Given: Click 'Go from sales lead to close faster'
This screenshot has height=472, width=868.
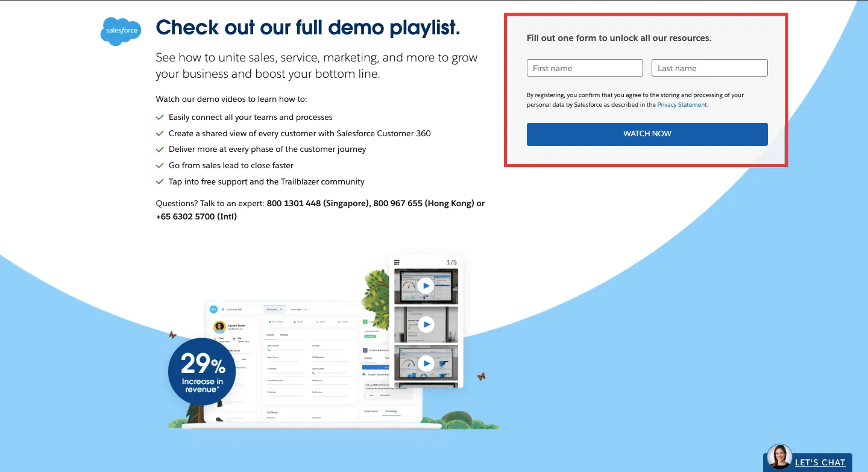Looking at the screenshot, I should coord(231,165).
